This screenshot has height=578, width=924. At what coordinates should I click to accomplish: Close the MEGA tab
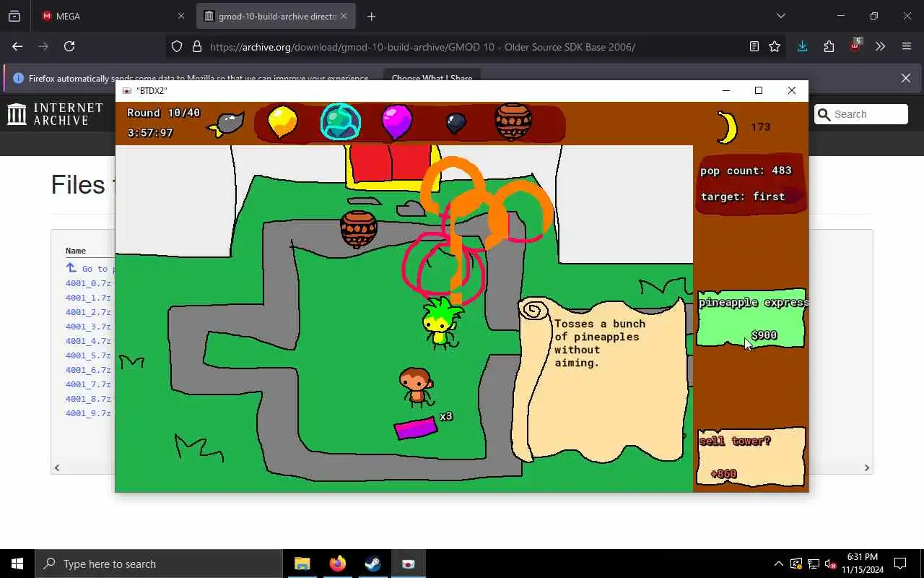[x=180, y=16]
